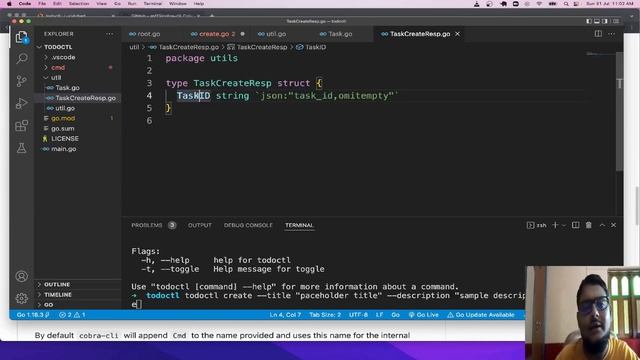Maximize the panel size with the chevron
Viewport: 640px width, 360px height.
[x=602, y=225]
